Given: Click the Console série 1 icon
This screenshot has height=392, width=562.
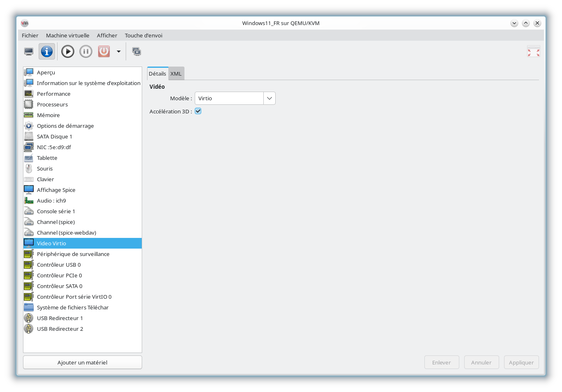Looking at the screenshot, I should (x=29, y=211).
